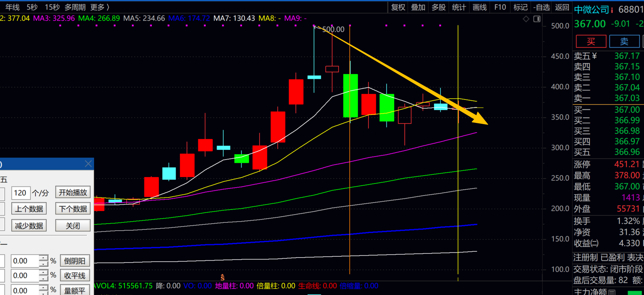Increase the percent value beside 倒阴阳
This screenshot has width=644, height=295.
click(x=44, y=258)
